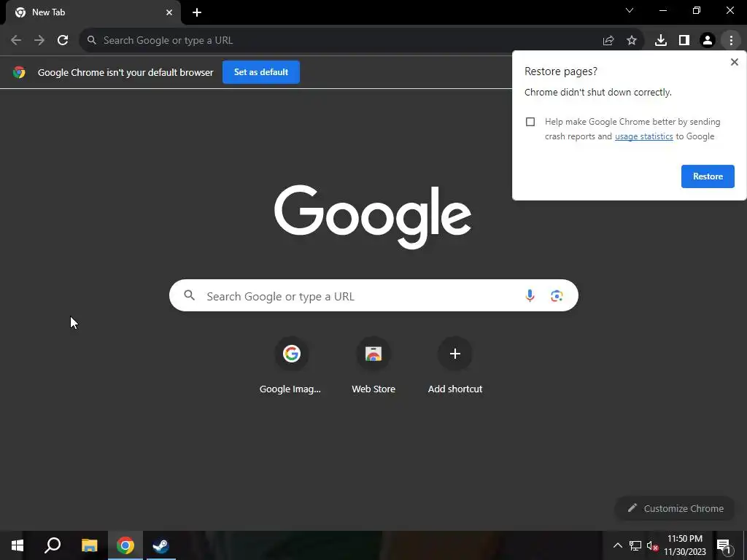
Task: Open the tab search chevron
Action: click(x=630, y=10)
